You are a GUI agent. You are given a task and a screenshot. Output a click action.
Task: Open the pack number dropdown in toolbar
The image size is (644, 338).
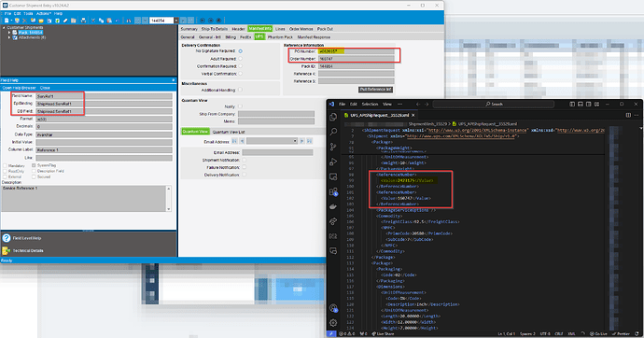coord(176,21)
